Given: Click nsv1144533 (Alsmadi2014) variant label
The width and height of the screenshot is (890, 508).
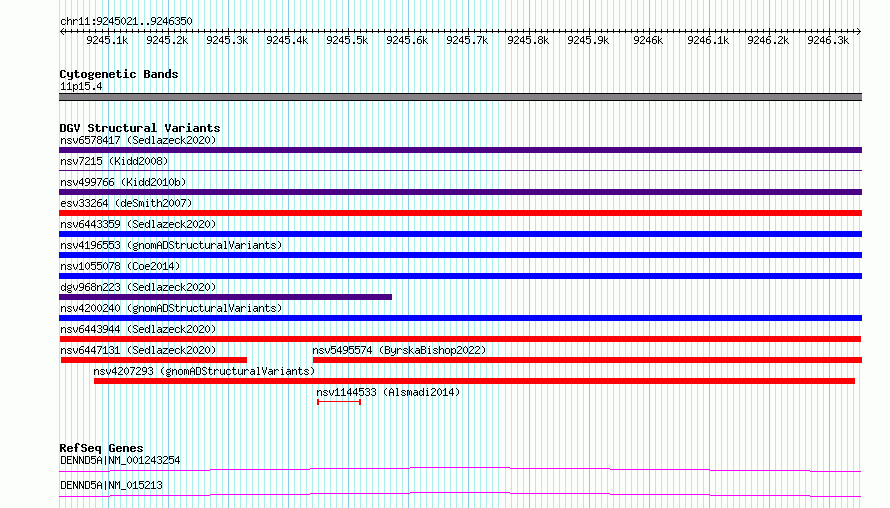Looking at the screenshot, I should (388, 392).
